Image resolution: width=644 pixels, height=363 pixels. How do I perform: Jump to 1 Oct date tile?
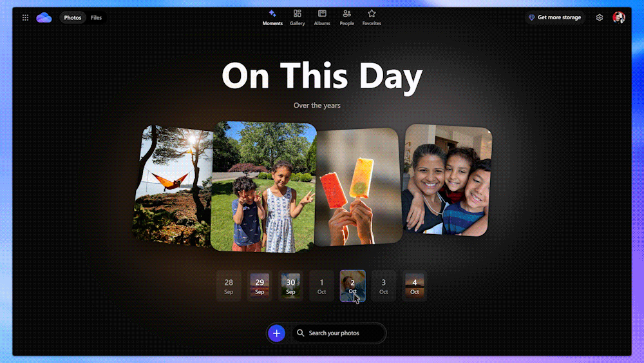[321, 286]
